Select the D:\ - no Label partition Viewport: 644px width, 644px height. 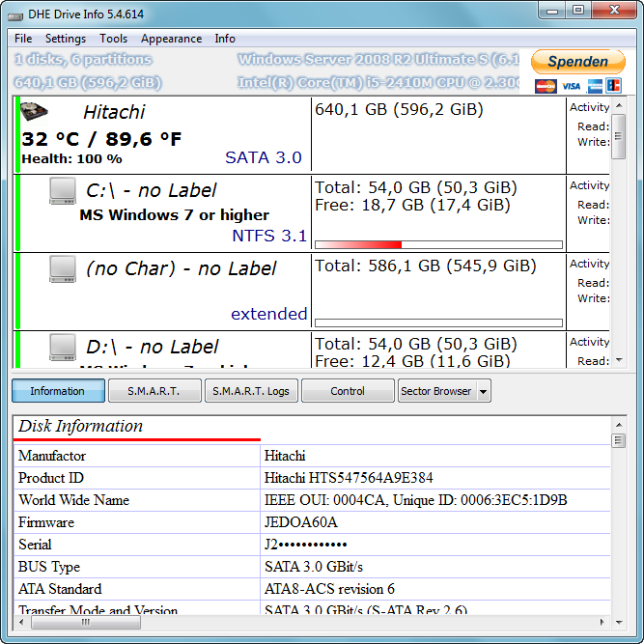coord(153,347)
